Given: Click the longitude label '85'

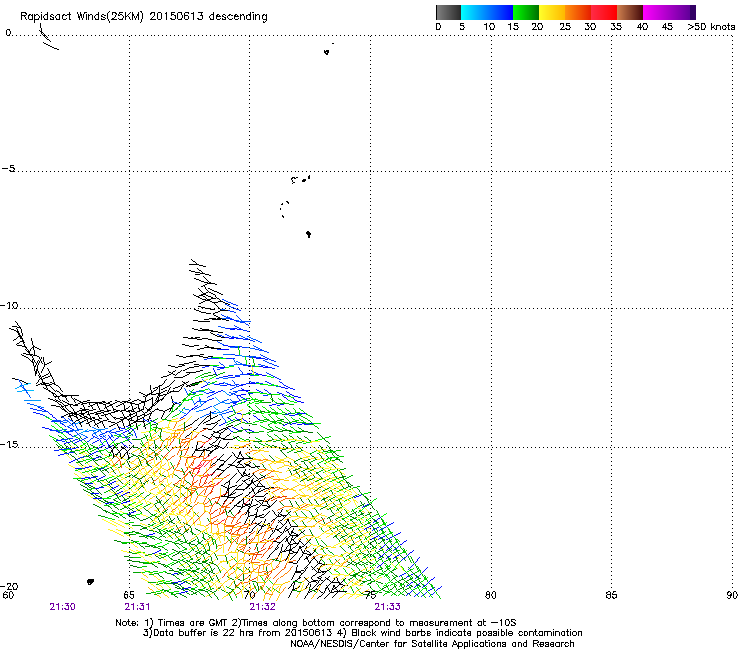Looking at the screenshot, I should 611,595.
